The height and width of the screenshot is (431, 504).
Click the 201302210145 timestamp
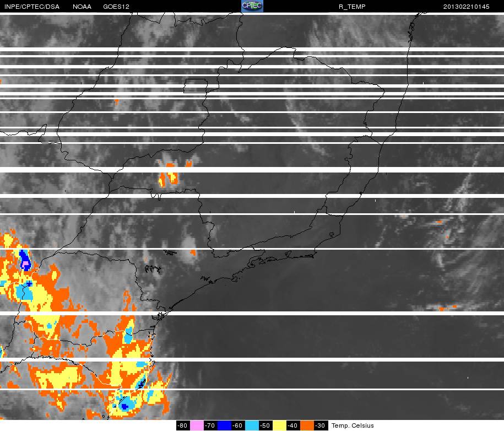point(467,7)
